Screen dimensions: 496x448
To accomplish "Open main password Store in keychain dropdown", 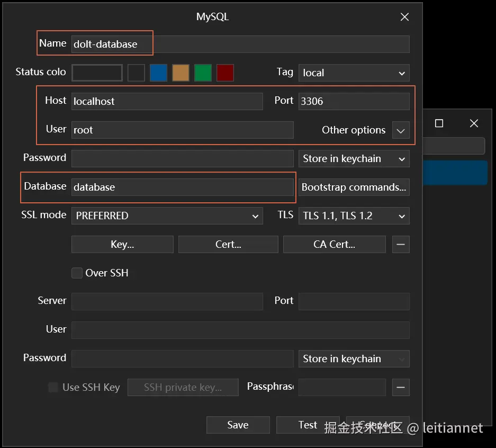I will click(x=354, y=158).
